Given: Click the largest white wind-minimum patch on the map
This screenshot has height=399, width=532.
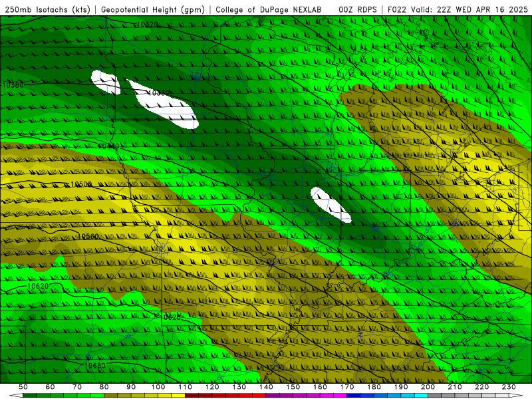Looking at the screenshot, I should click(163, 105).
